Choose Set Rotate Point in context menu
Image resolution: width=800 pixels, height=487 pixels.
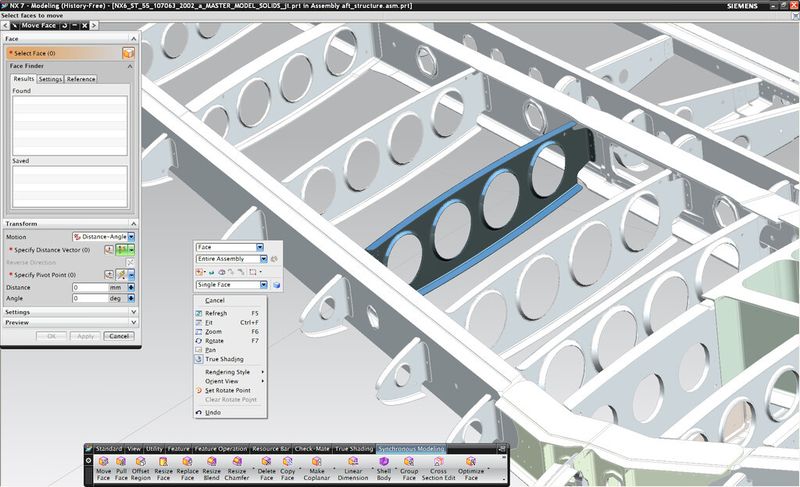(228, 390)
